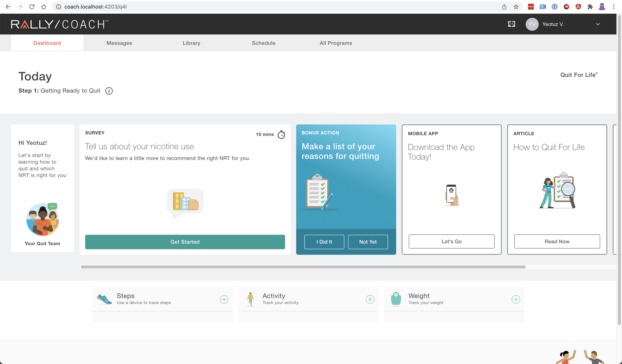Add Steps tracker with plus icon
Screen dimensions: 622x364
point(224,299)
